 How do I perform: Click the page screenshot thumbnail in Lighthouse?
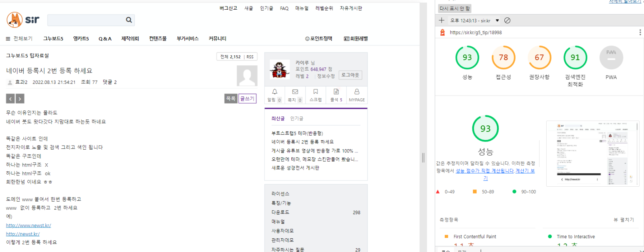[x=592, y=153]
